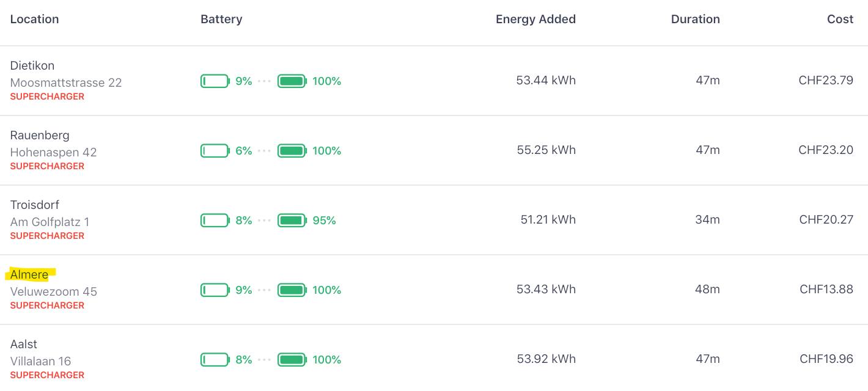This screenshot has width=868, height=391.
Task: Click the full battery icon in Dietikon row
Action: pos(292,81)
